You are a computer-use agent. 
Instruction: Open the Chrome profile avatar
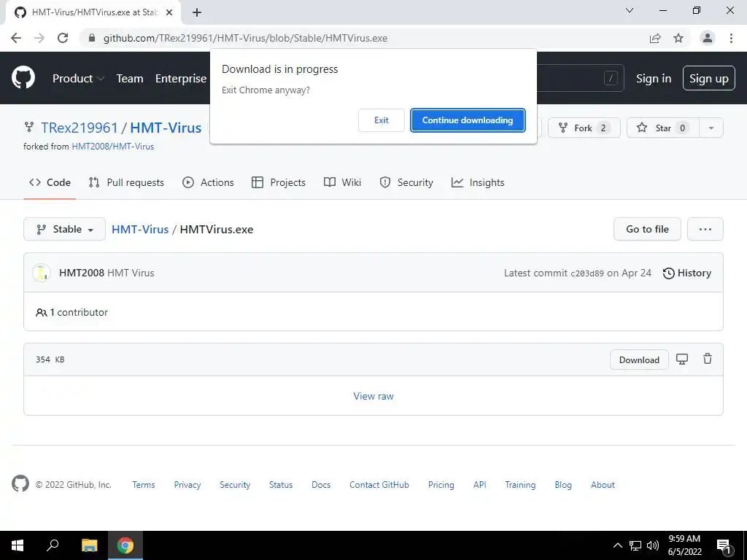point(708,38)
